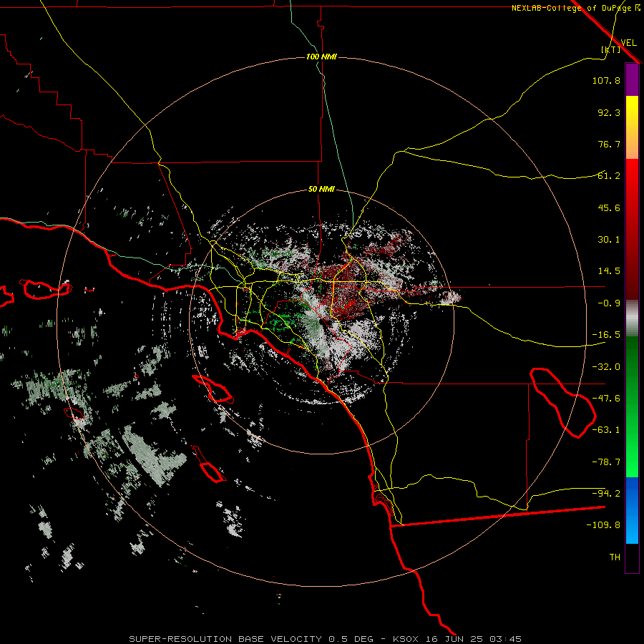Click the [KT] units label
The image size is (644, 644).
[611, 49]
